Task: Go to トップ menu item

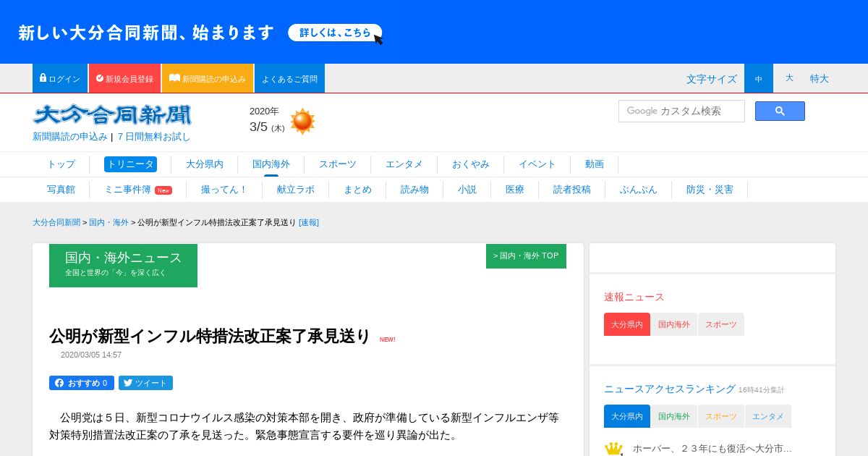Action: [x=61, y=164]
